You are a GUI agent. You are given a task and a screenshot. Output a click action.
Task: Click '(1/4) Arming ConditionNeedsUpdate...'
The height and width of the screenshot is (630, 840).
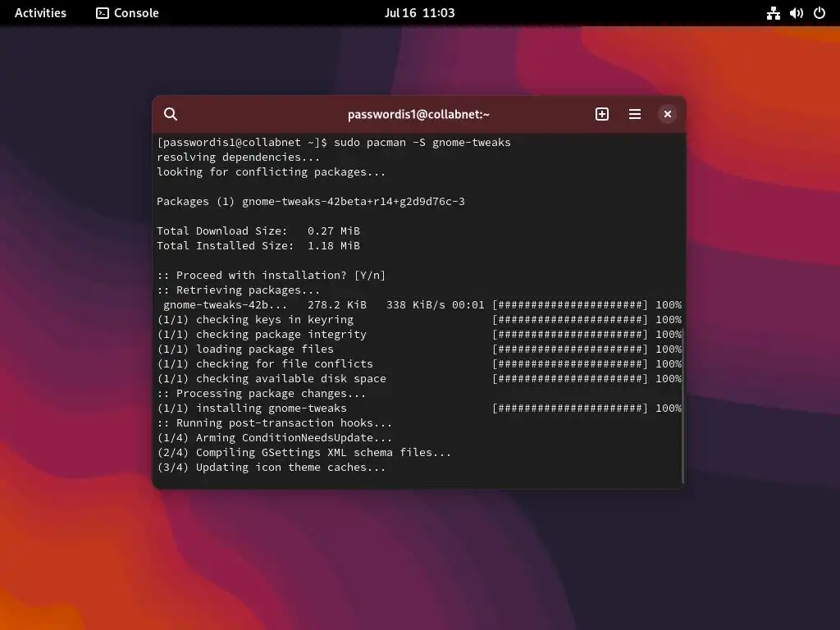point(275,438)
